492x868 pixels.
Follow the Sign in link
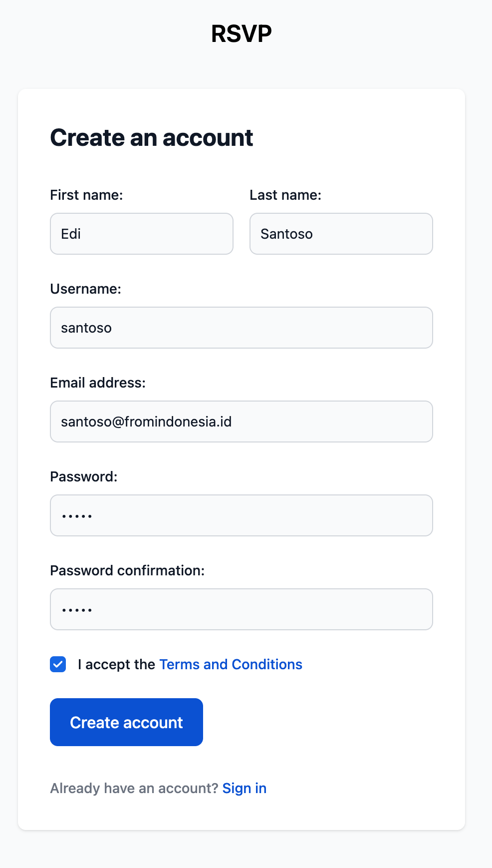click(244, 788)
